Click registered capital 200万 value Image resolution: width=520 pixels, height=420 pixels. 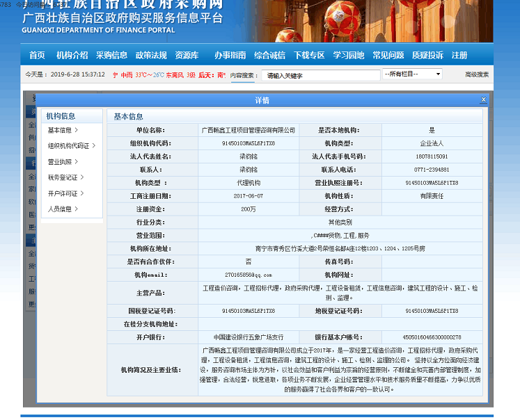tap(249, 209)
